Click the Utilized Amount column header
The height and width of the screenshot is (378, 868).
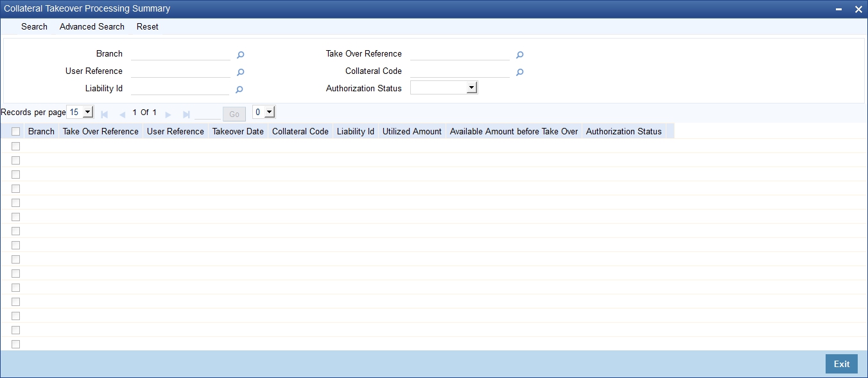(412, 131)
